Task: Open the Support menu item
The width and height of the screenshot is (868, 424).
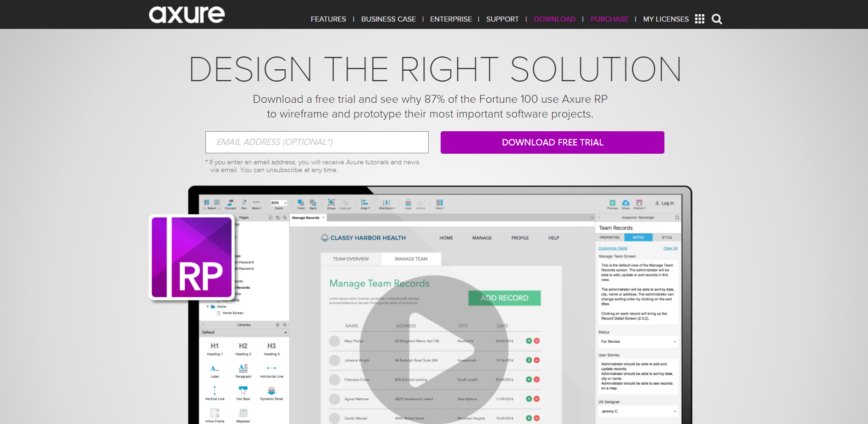Action: pos(503,19)
